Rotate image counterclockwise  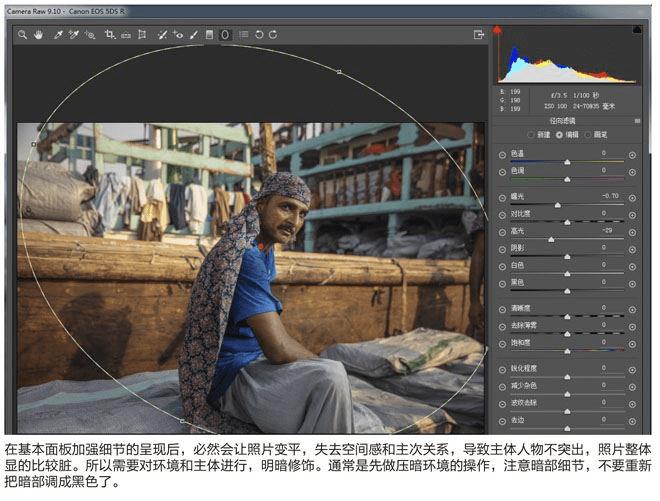(259, 35)
